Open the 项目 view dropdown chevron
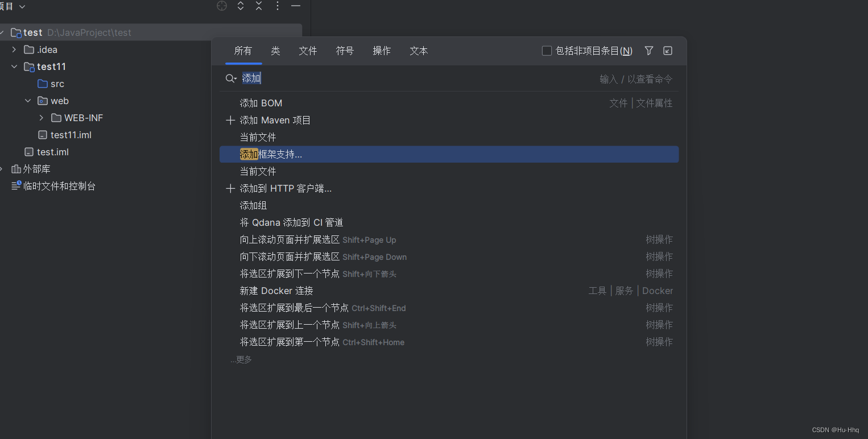Screen dimensions: 868x439 22,6
